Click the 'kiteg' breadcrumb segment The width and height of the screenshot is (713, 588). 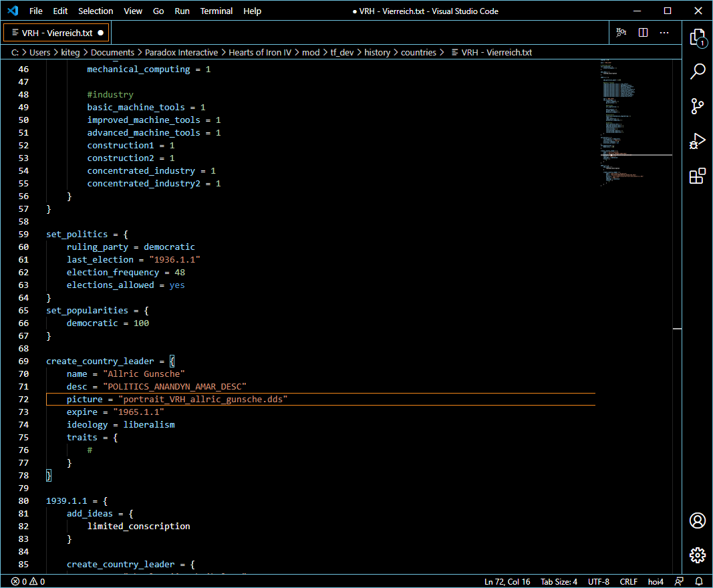(x=70, y=52)
